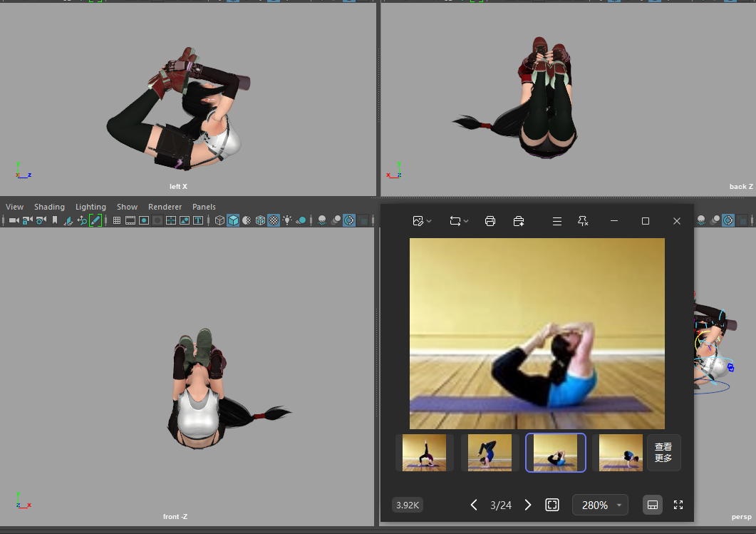Screen dimensions: 756x534
Task: Click Multisample Anti-aliasing icon in front panel
Action: click(x=349, y=220)
